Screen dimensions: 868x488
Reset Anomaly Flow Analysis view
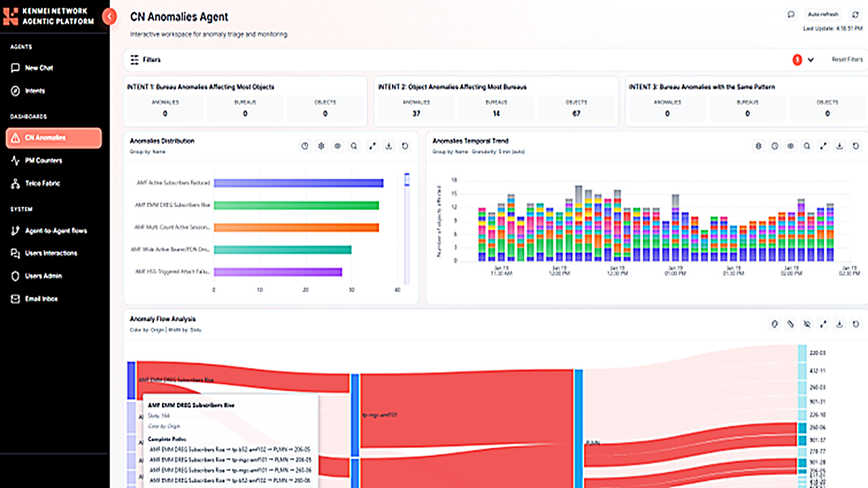click(x=856, y=324)
